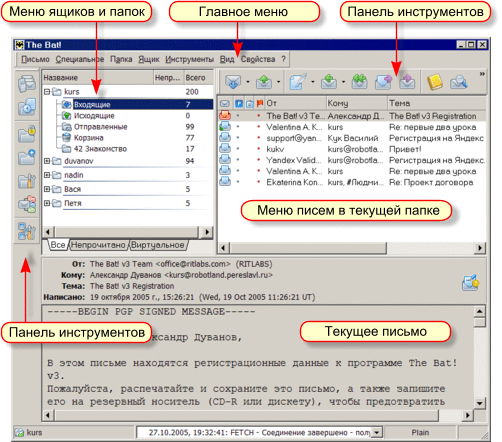Click the send queued mail toolbar icon
This screenshot has height=442, width=502.
[264, 82]
